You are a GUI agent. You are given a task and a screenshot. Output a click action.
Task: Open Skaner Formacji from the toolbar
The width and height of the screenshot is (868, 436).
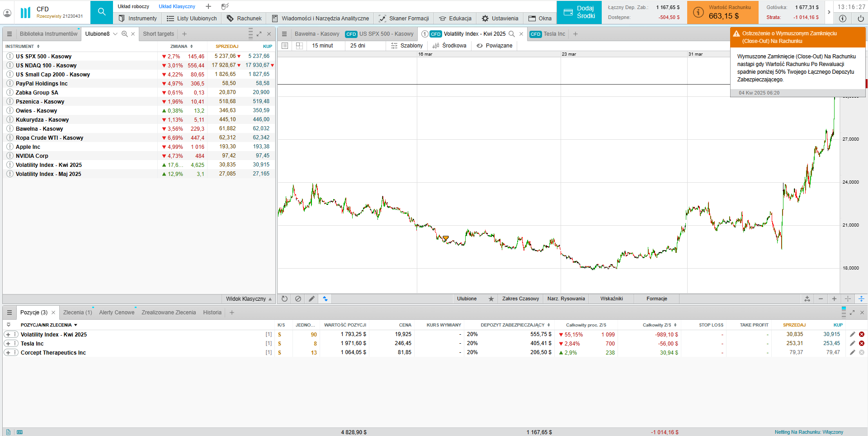(404, 19)
